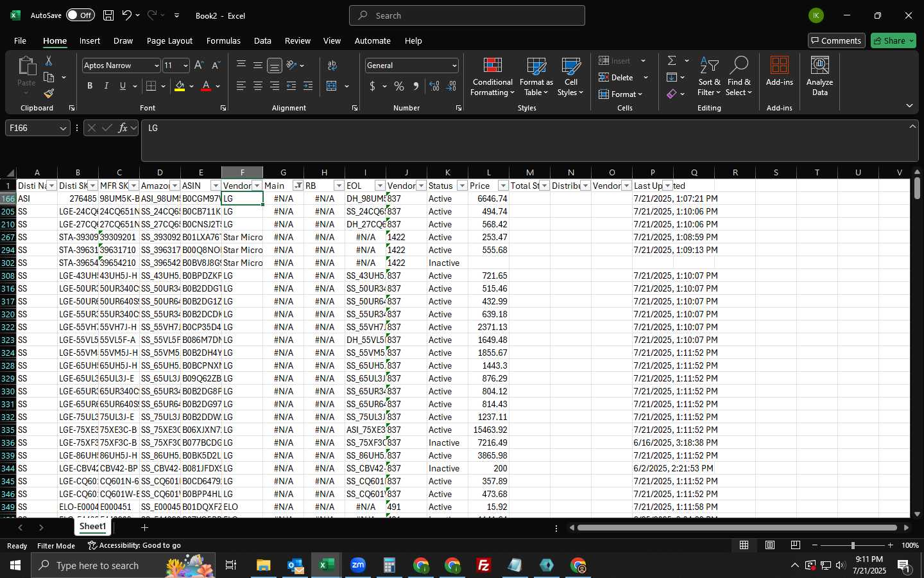Click the horizontal scrollbar thumb

[x=737, y=528]
